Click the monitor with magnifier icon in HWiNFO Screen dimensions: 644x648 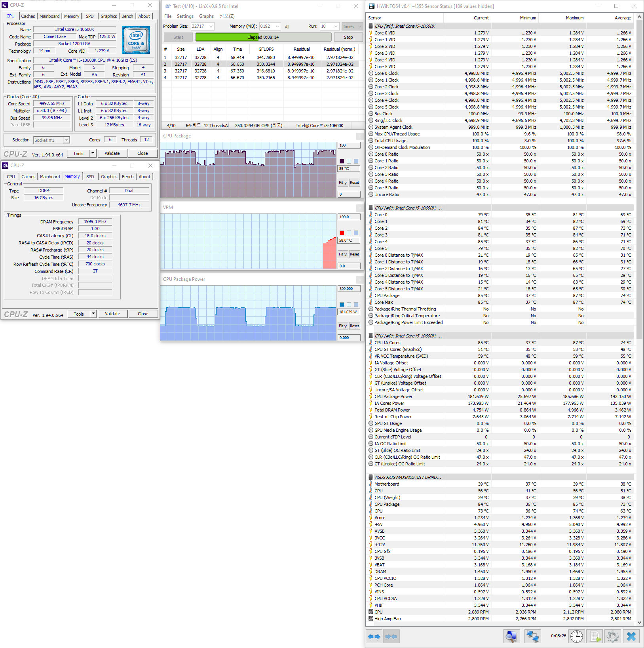click(511, 637)
